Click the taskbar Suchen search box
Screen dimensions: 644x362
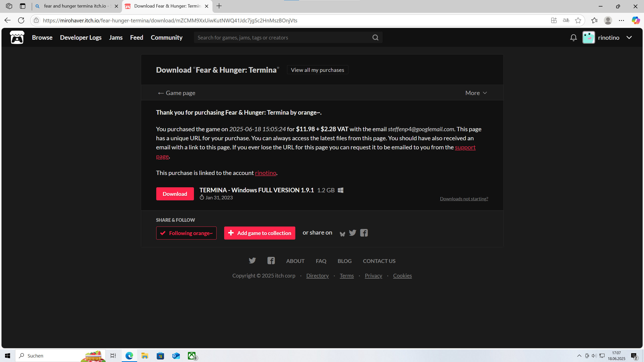60,356
